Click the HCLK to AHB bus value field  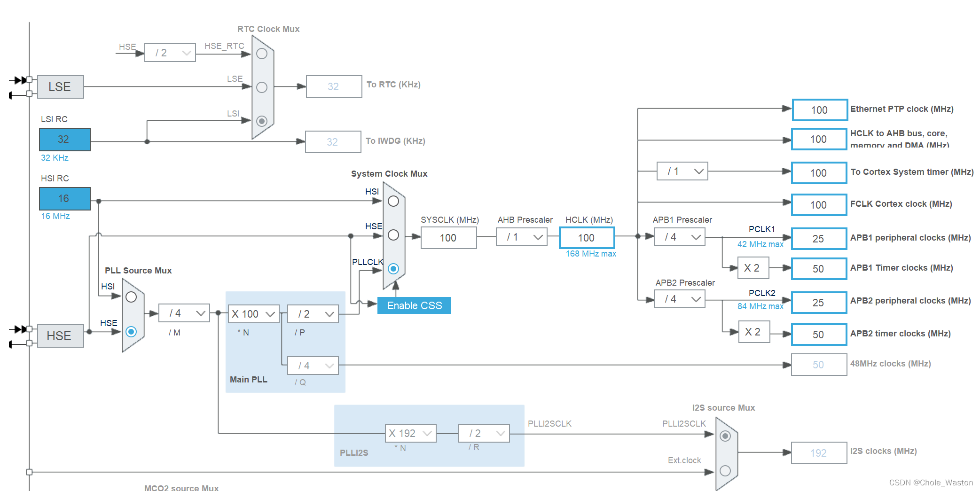(819, 139)
